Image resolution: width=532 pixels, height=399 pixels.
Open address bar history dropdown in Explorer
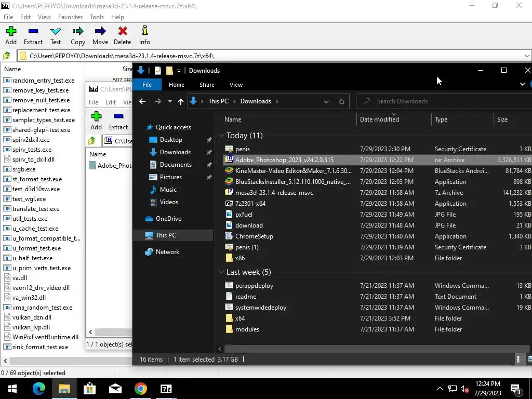tap(326, 101)
